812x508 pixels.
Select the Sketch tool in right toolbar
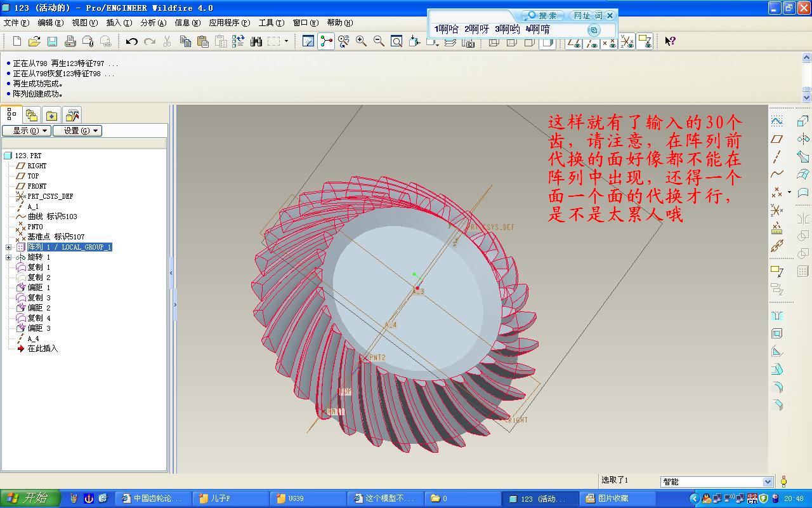[x=776, y=121]
